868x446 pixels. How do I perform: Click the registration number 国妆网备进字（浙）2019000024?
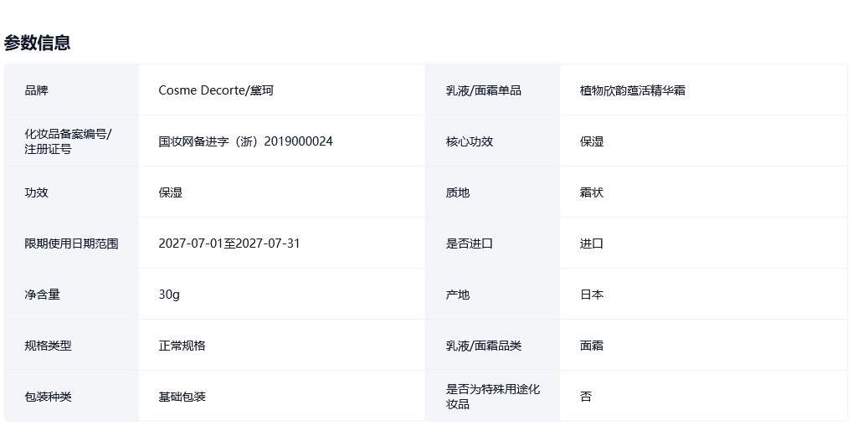pos(245,141)
